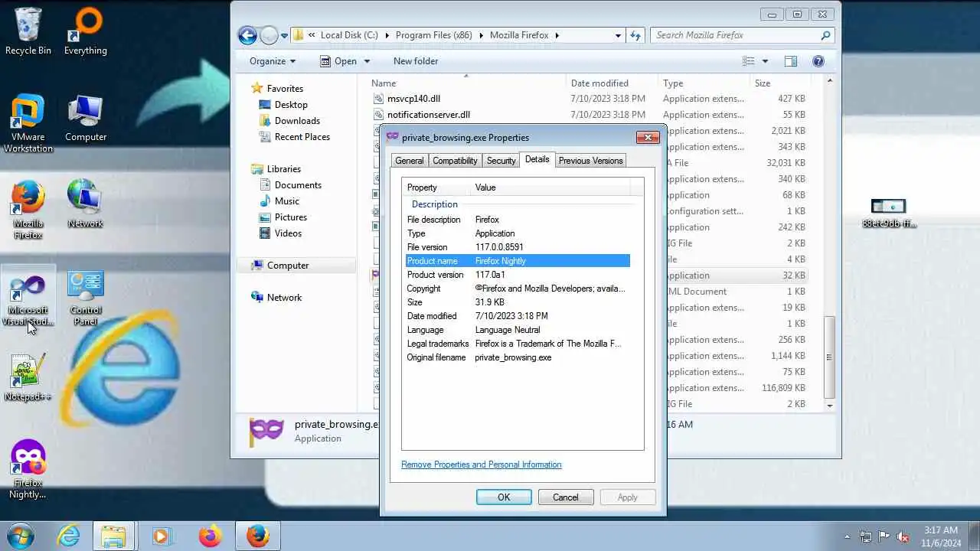Select Downloads in the navigation pane
This screenshot has height=551, width=980.
(x=297, y=121)
